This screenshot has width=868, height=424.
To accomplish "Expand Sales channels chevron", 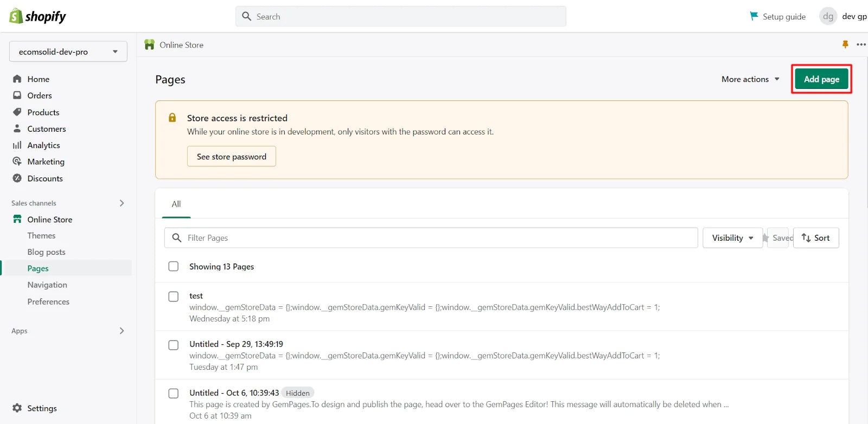I will click(122, 203).
